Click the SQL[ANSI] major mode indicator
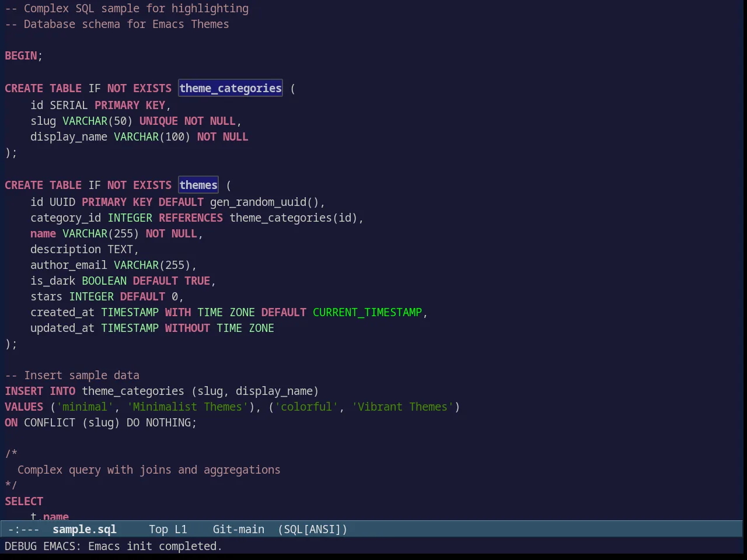 click(x=313, y=529)
